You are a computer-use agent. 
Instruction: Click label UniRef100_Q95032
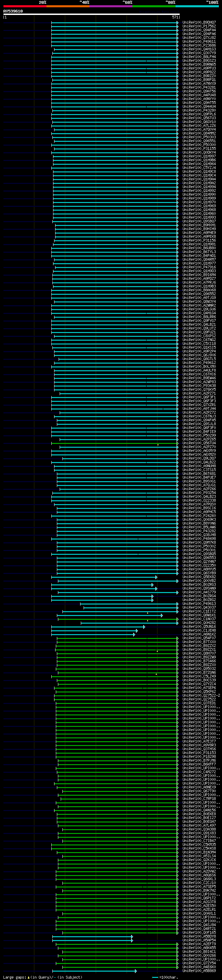pyautogui.click(x=199, y=669)
